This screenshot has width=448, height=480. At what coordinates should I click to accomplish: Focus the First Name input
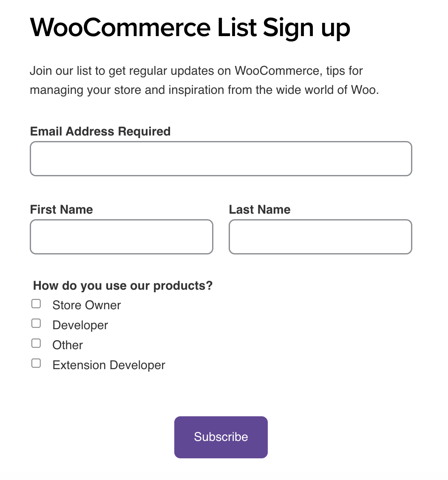click(x=121, y=237)
